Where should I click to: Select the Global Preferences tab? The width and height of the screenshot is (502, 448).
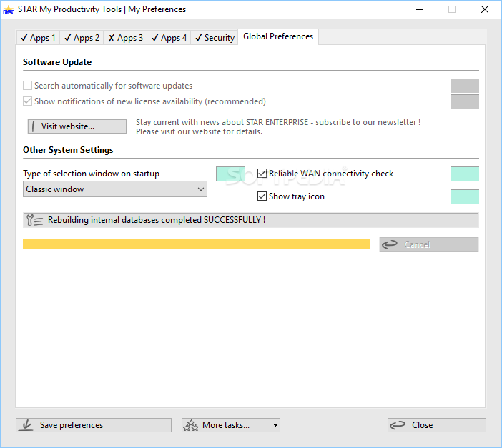click(278, 36)
